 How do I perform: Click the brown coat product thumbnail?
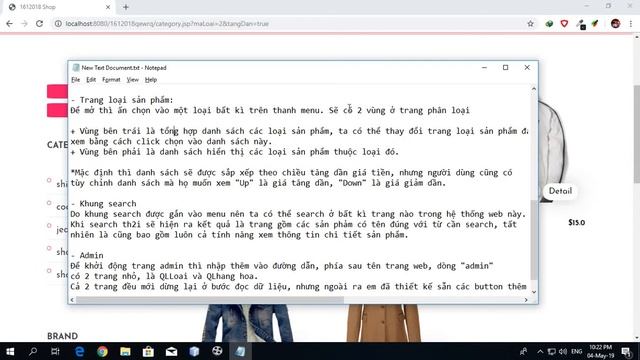tap(384, 323)
